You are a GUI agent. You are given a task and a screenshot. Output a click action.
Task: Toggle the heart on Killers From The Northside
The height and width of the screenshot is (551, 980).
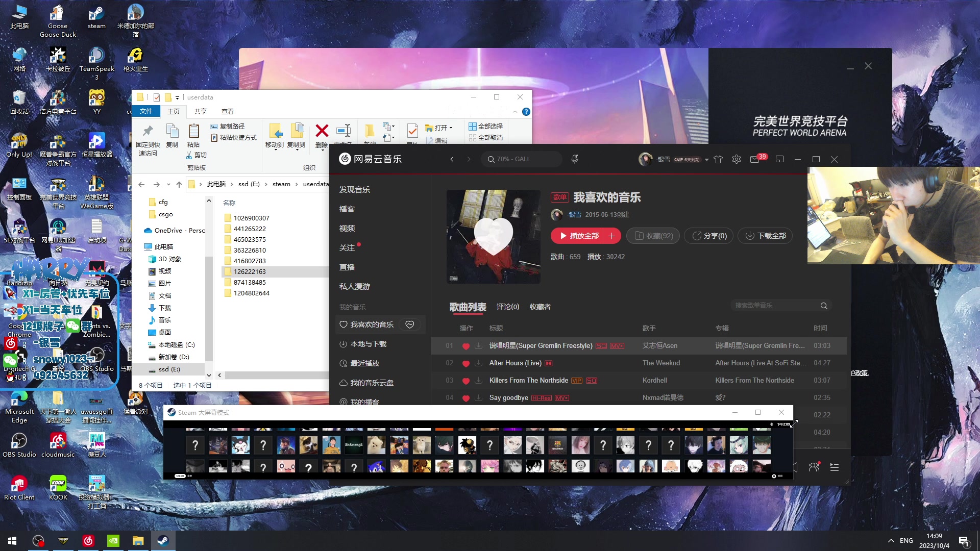coord(465,381)
